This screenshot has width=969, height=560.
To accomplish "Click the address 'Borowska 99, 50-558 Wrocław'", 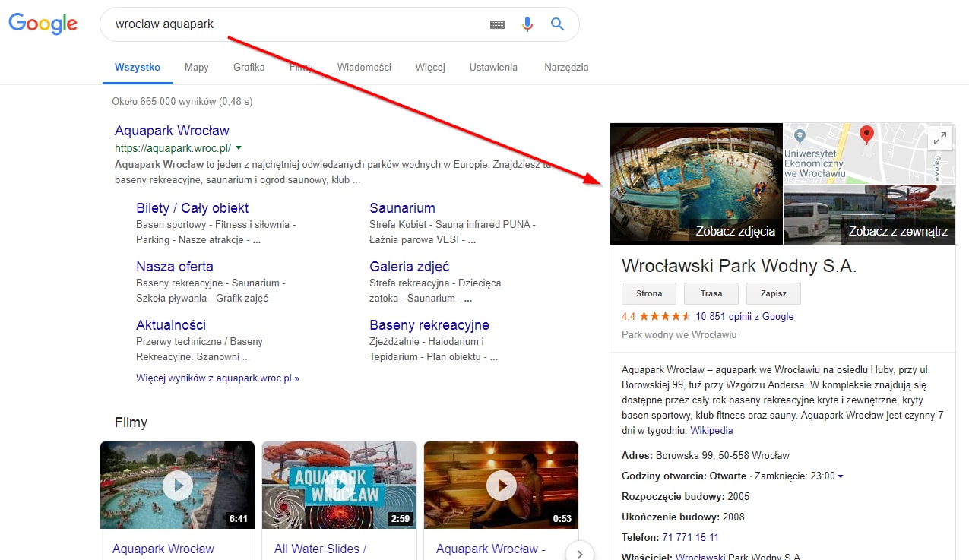I will point(722,456).
